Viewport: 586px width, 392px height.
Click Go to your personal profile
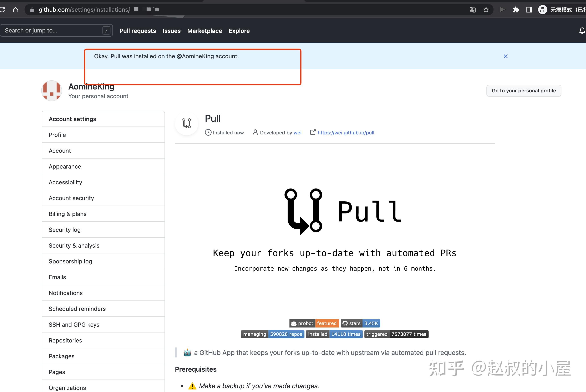(x=524, y=91)
